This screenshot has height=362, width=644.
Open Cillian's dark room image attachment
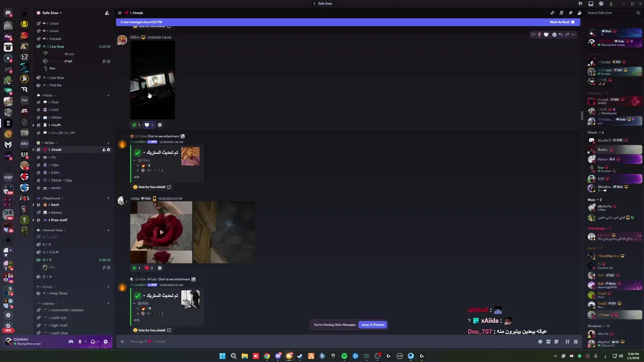(x=152, y=80)
